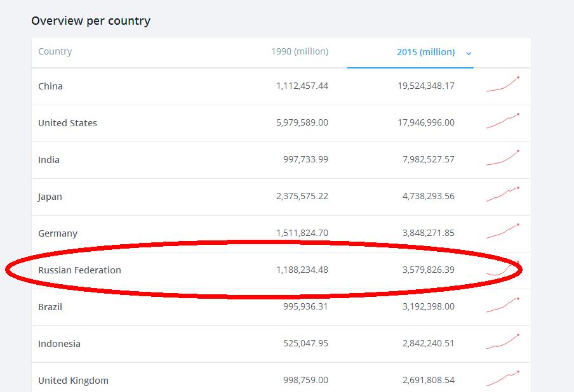This screenshot has height=392, width=574.
Task: Sort by the Country column header
Action: (x=55, y=51)
